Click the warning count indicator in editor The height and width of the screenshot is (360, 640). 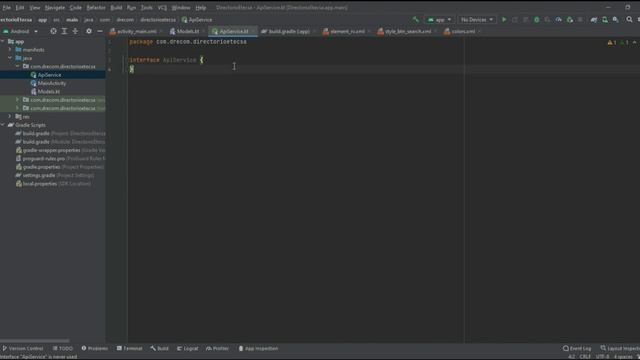click(x=612, y=42)
